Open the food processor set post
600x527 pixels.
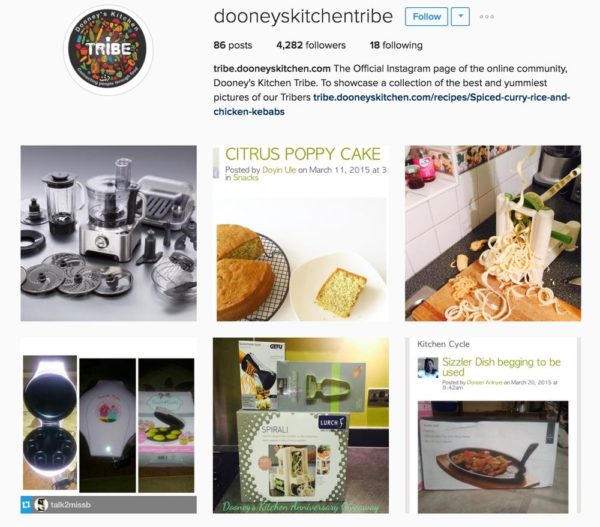(x=109, y=233)
